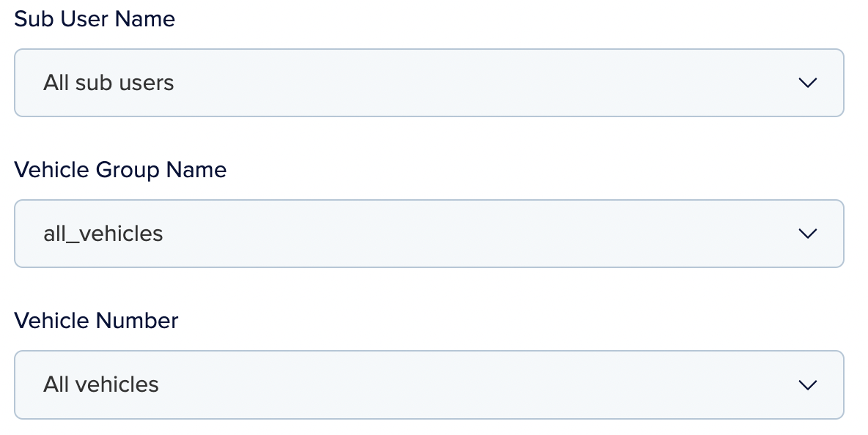The image size is (868, 435).
Task: Click the "all_vehicles" selected value
Action: (x=103, y=234)
